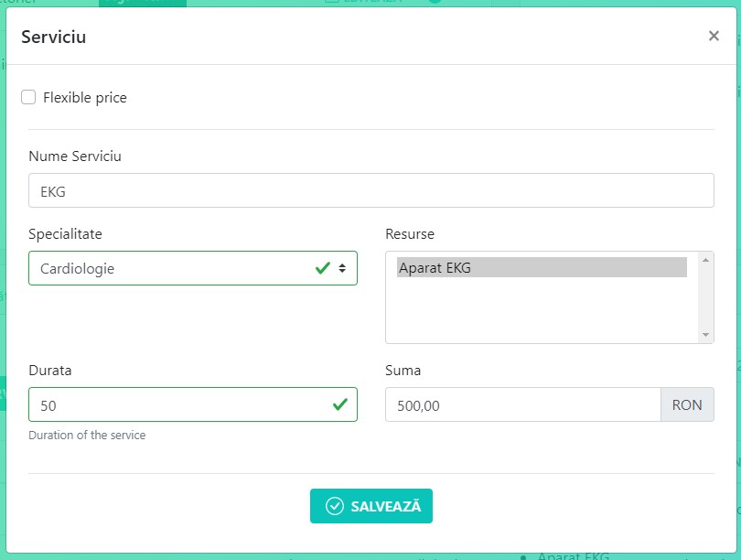Screen dimensions: 741x560
Task: Focus the Nume Serviciu text field
Action: 370,191
